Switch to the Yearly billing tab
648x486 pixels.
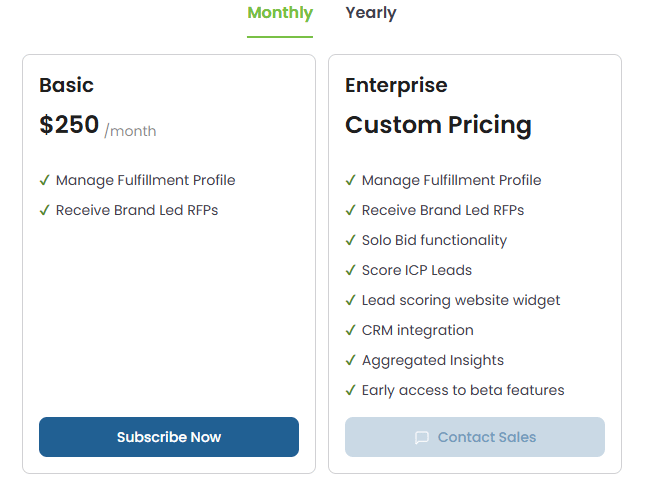pyautogui.click(x=371, y=14)
